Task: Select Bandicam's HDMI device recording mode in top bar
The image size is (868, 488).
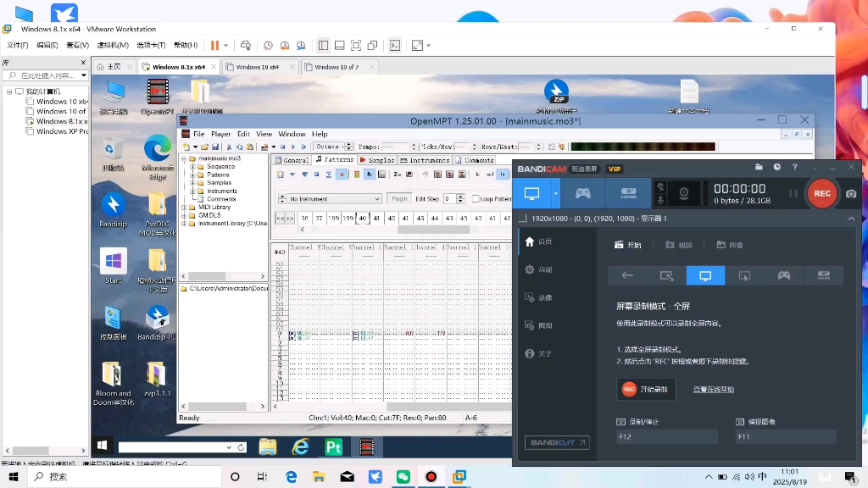Action: 628,193
